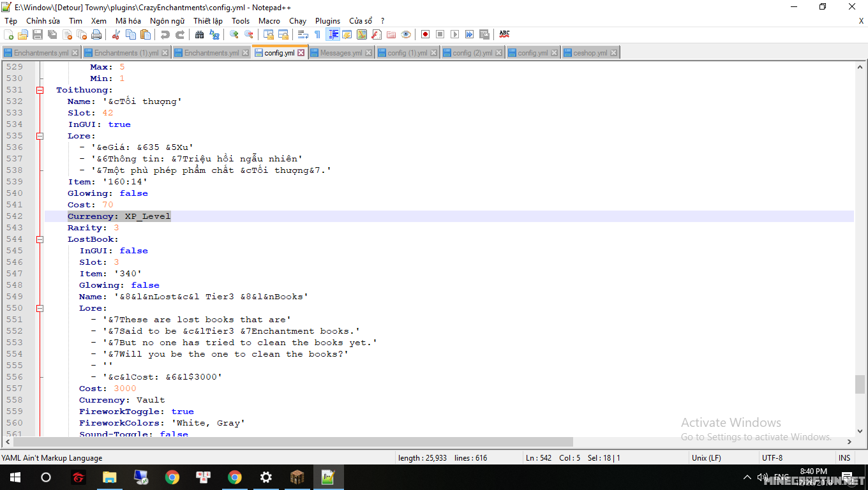Open the Function List panel icon
Screen dimensions: 868x490
[377, 34]
